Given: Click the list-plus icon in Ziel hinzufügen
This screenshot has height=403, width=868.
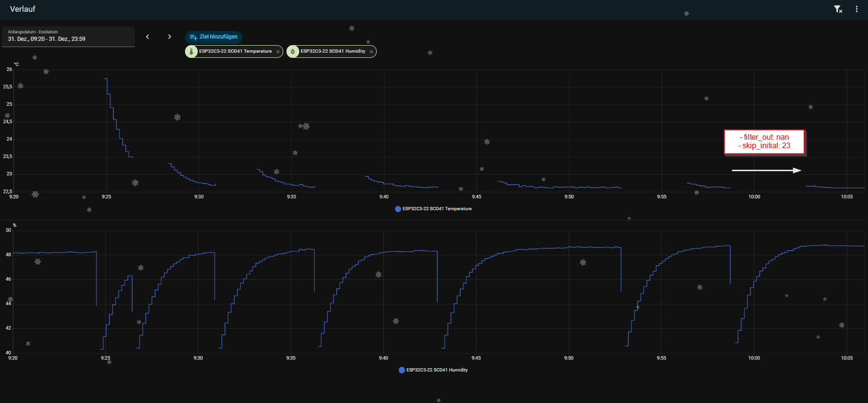Looking at the screenshot, I should [x=193, y=37].
